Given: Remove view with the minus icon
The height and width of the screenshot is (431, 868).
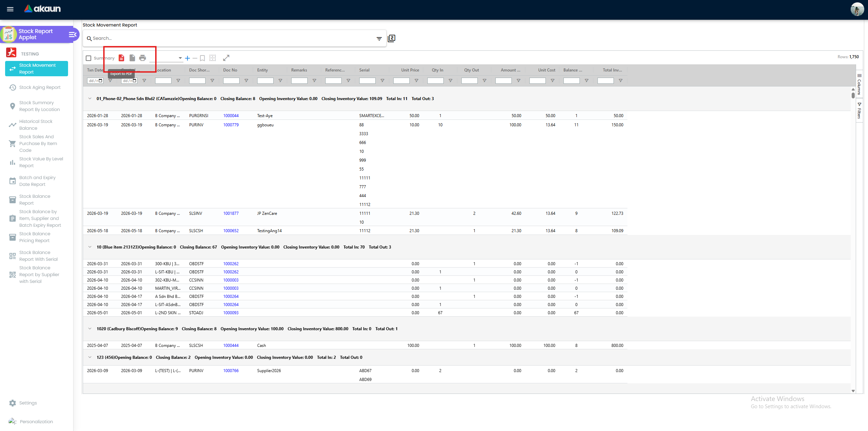Looking at the screenshot, I should tap(195, 58).
